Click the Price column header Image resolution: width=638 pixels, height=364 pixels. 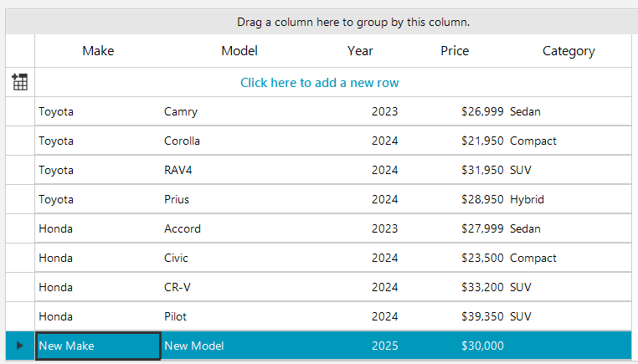point(455,51)
